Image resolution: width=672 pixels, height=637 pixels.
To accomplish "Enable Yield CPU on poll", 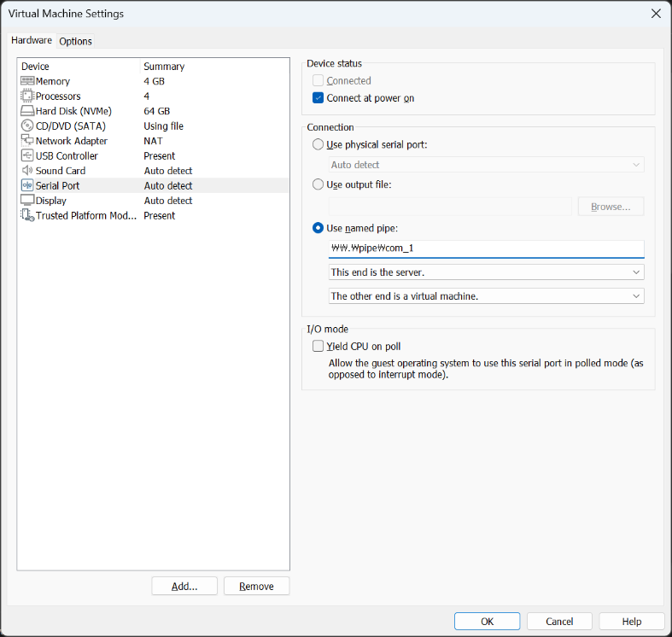I will pyautogui.click(x=318, y=347).
